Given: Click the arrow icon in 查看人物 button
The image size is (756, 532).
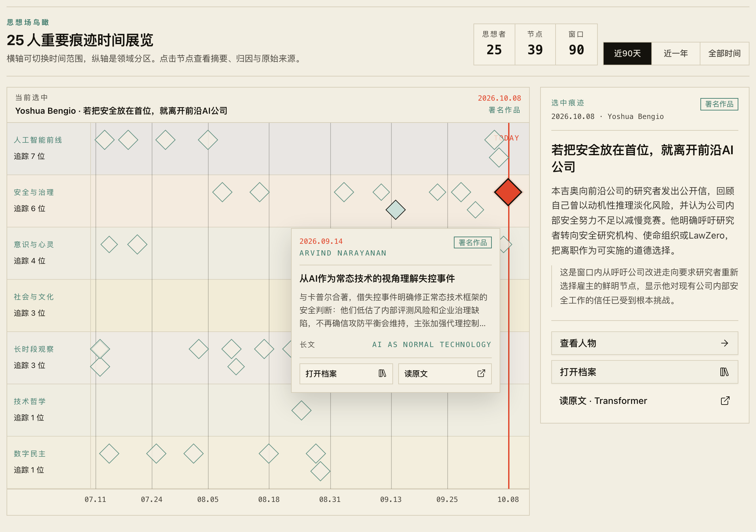Looking at the screenshot, I should point(724,343).
